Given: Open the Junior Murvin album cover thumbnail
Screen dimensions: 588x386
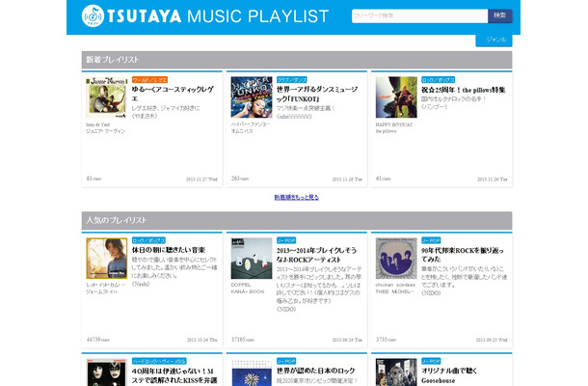Looking at the screenshot, I should 106,97.
